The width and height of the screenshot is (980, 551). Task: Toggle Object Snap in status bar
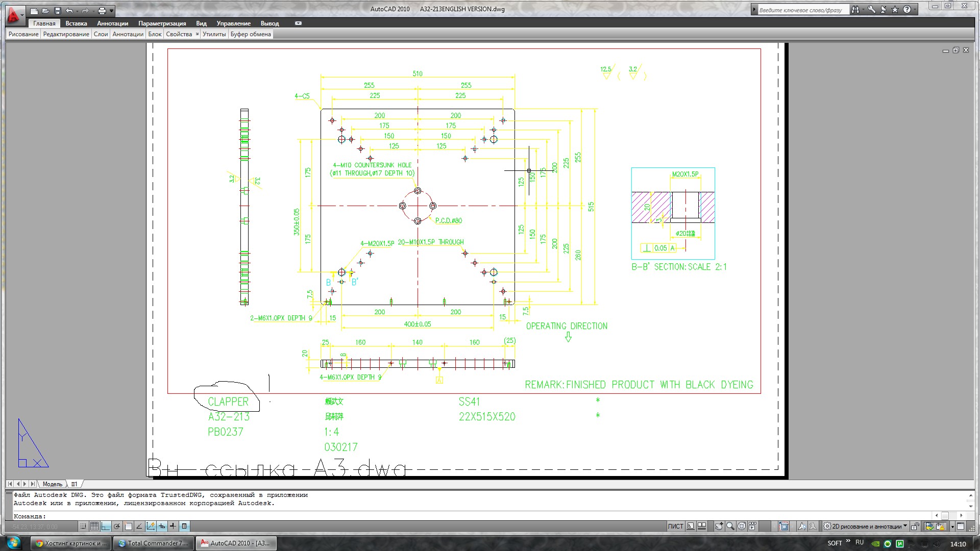(x=128, y=527)
